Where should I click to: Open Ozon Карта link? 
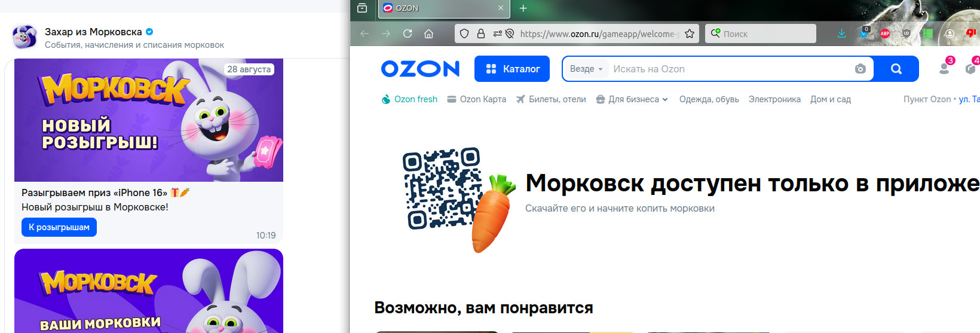click(477, 99)
